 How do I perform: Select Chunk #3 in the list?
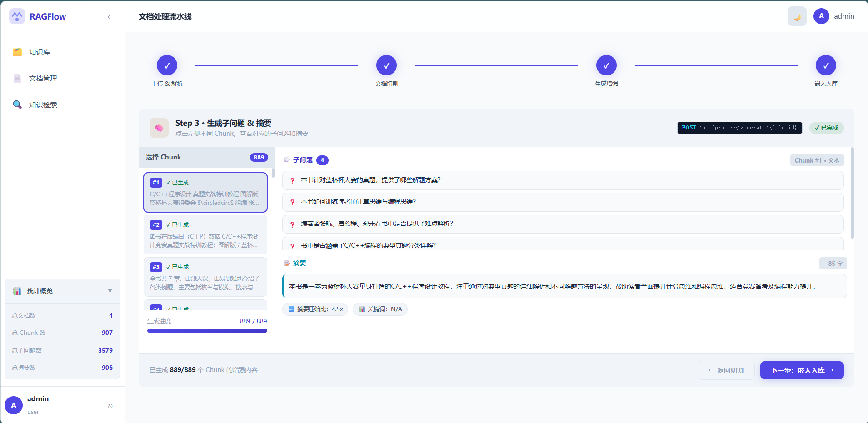(x=205, y=277)
